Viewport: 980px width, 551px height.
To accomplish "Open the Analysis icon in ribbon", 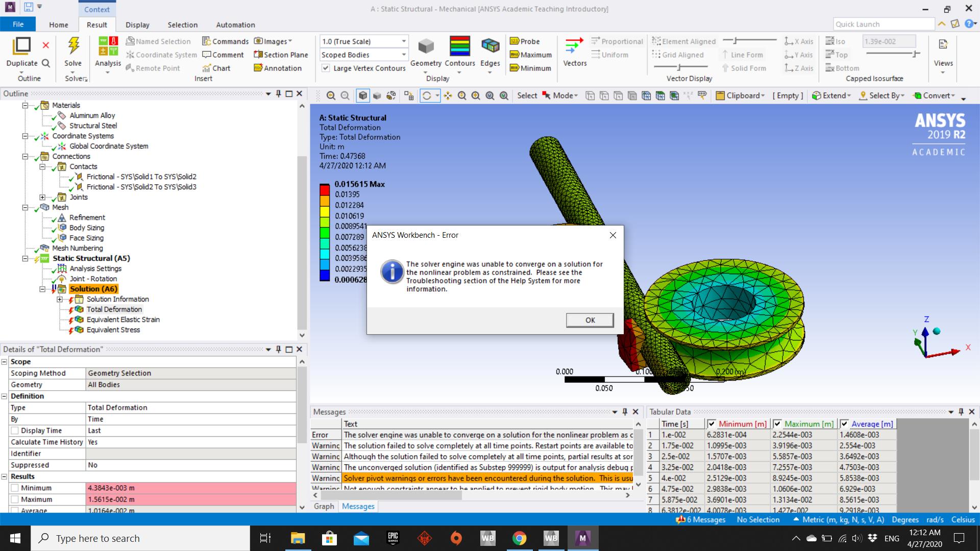I will [108, 45].
